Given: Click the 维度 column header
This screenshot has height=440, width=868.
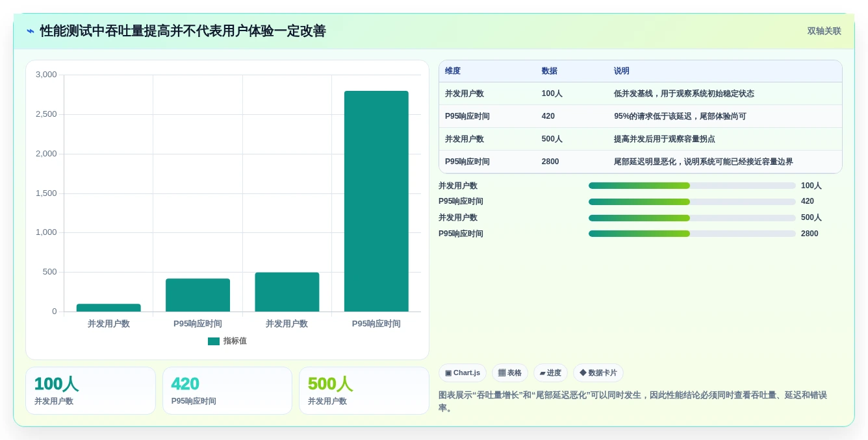Looking at the screenshot, I should point(453,71).
